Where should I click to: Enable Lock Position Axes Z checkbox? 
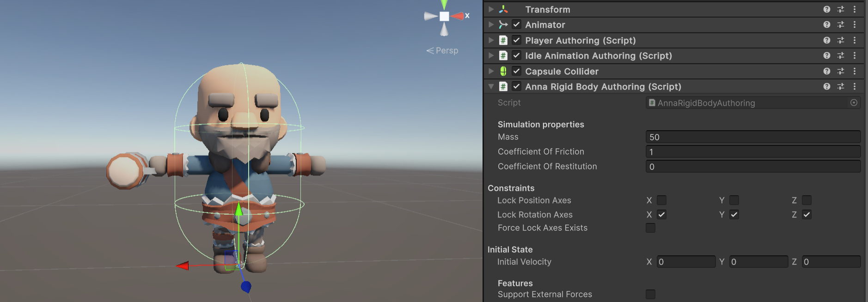(807, 200)
